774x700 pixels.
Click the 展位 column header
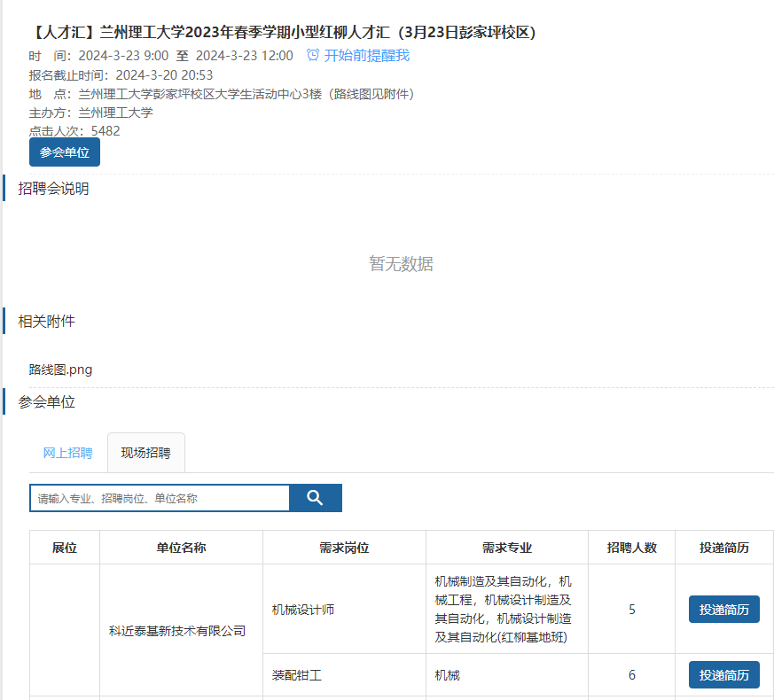[x=65, y=548]
